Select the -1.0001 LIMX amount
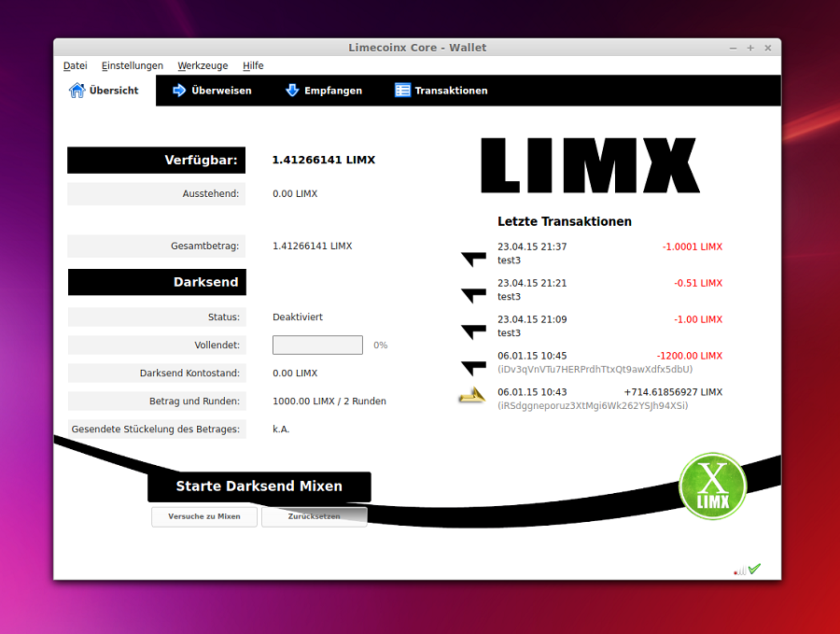Screen dimensions: 840x634 coord(693,247)
